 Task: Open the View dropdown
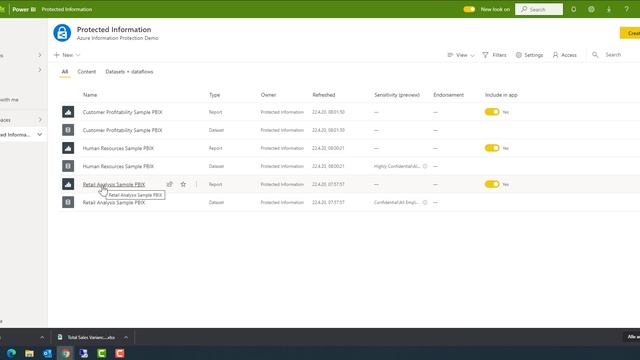(461, 55)
